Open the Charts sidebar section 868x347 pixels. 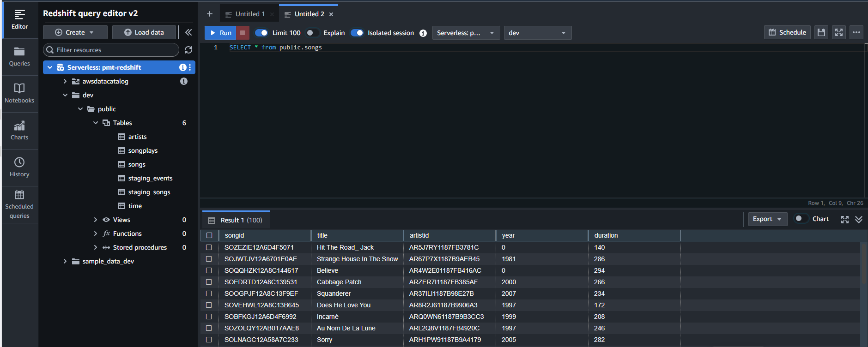pyautogui.click(x=19, y=131)
